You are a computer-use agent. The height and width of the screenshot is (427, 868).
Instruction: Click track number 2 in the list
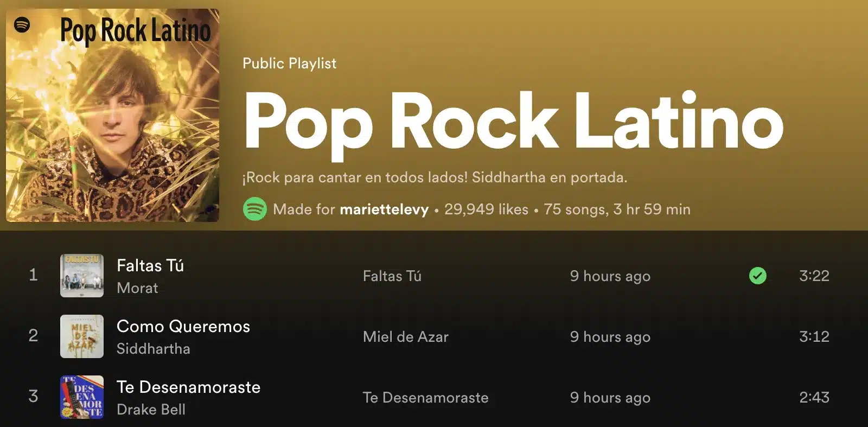[33, 336]
